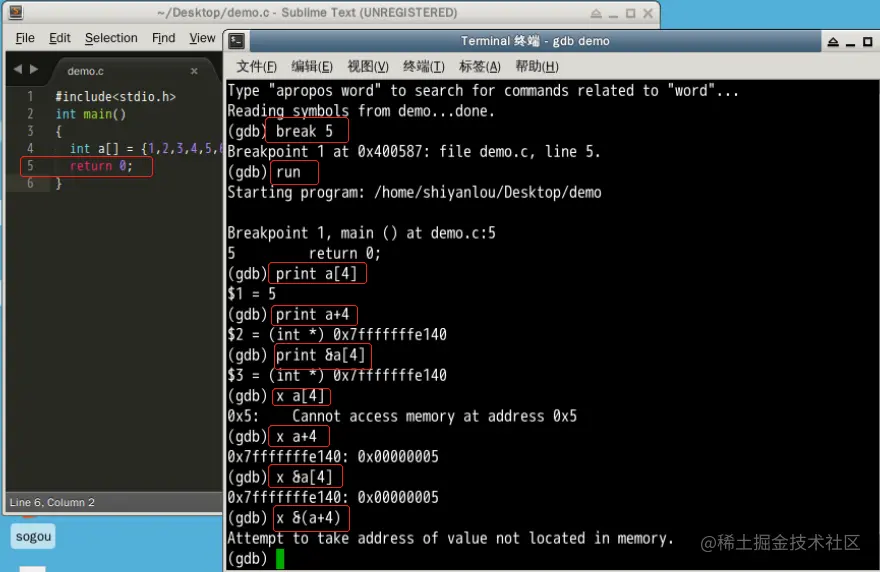Open 视图(V) menu in Terminal
The image size is (880, 572).
pos(368,67)
